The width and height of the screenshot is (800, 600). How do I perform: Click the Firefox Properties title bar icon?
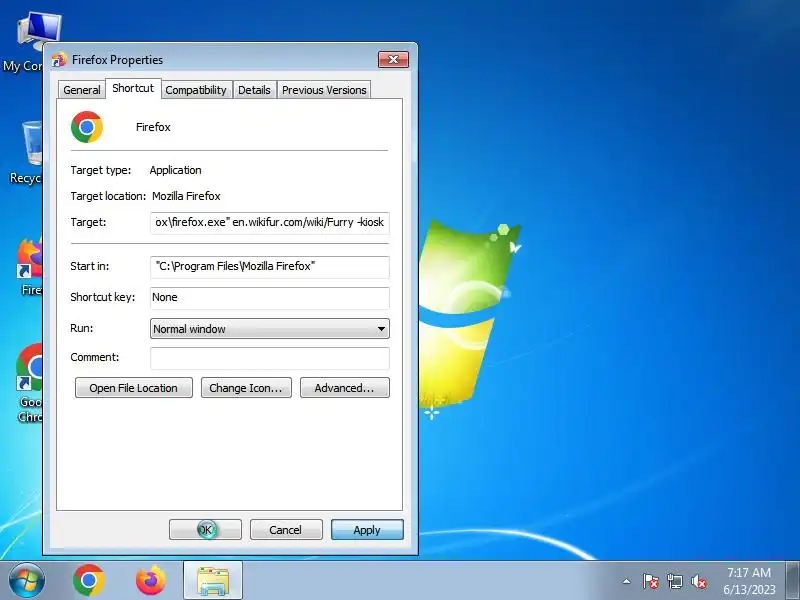[59, 60]
